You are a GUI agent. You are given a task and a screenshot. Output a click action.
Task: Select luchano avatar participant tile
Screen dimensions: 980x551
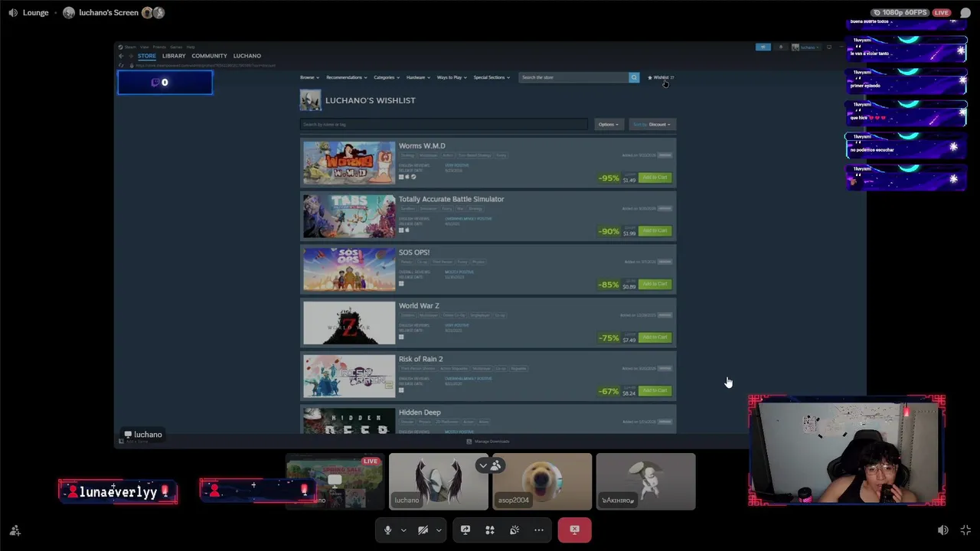click(438, 481)
